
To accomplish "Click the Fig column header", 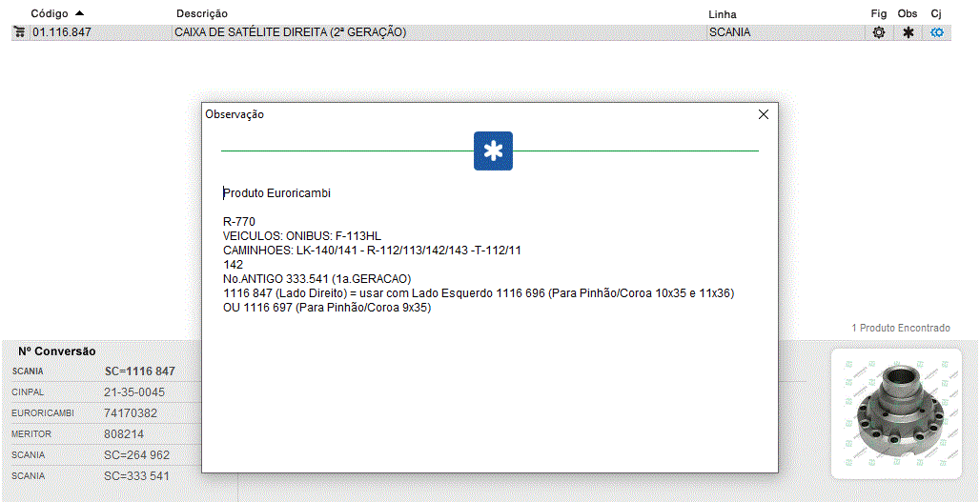I will 878,14.
